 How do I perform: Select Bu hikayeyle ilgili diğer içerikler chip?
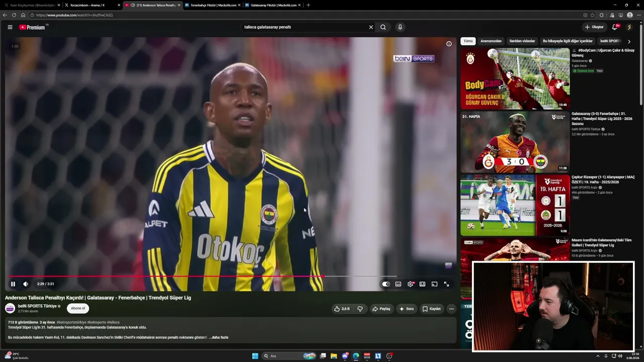(568, 41)
